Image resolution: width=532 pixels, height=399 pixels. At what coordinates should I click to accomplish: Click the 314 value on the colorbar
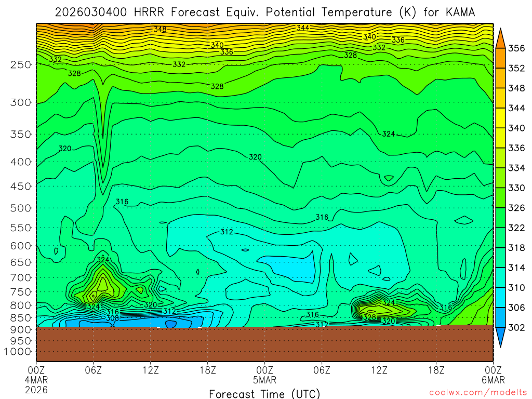click(x=516, y=268)
